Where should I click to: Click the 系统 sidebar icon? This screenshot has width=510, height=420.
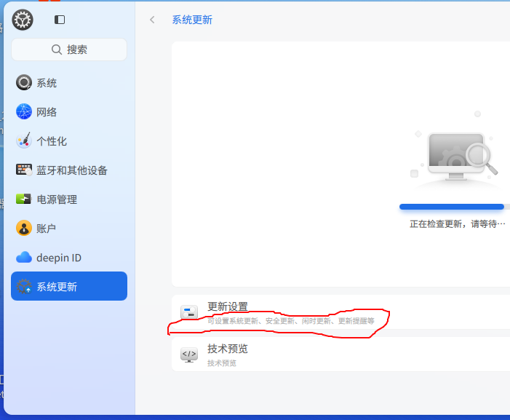[x=24, y=83]
